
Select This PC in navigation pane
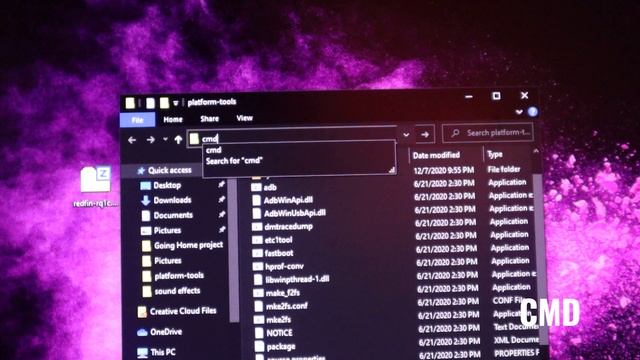(162, 352)
